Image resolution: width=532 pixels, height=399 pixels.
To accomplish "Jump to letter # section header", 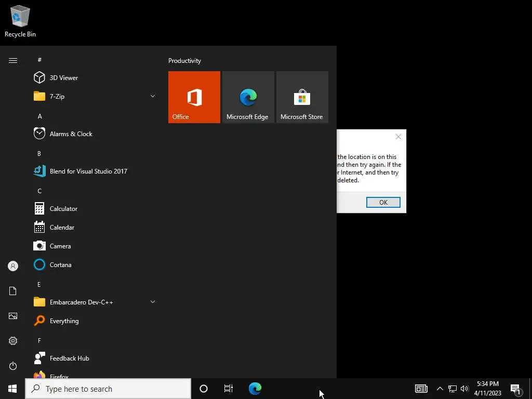I will coord(39,60).
